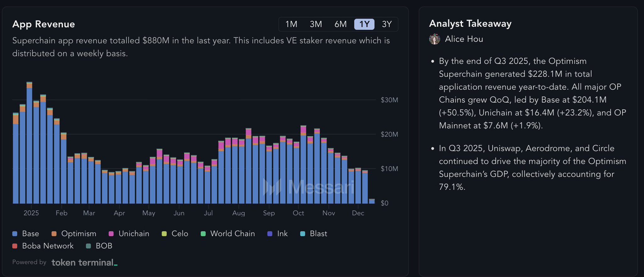The image size is (644, 277).
Task: Click the small last bar in December
Action: click(372, 201)
